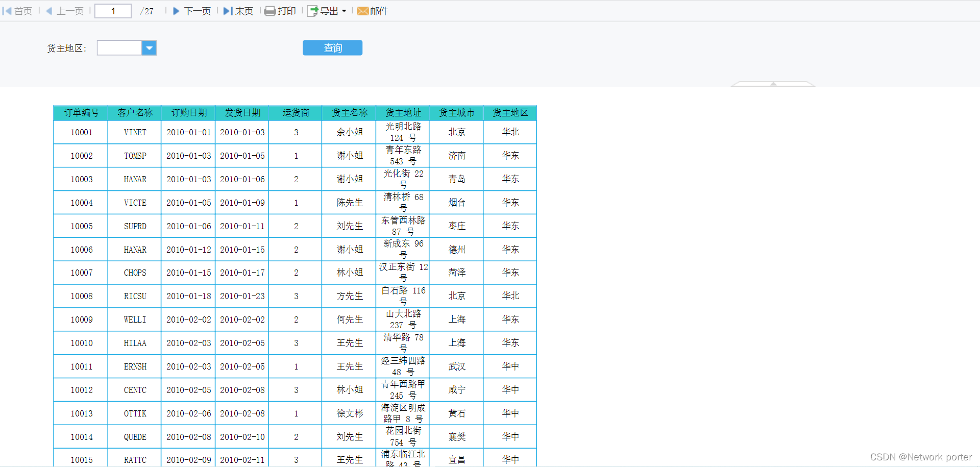The height and width of the screenshot is (467, 980).
Task: Select ship date 2010-01-15 in row 10006
Action: pos(242,250)
